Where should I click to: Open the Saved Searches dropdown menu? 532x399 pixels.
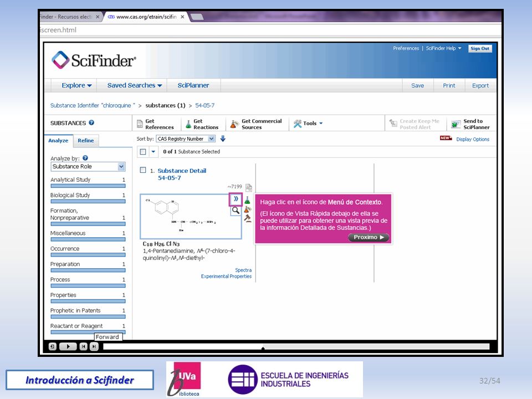pos(135,85)
